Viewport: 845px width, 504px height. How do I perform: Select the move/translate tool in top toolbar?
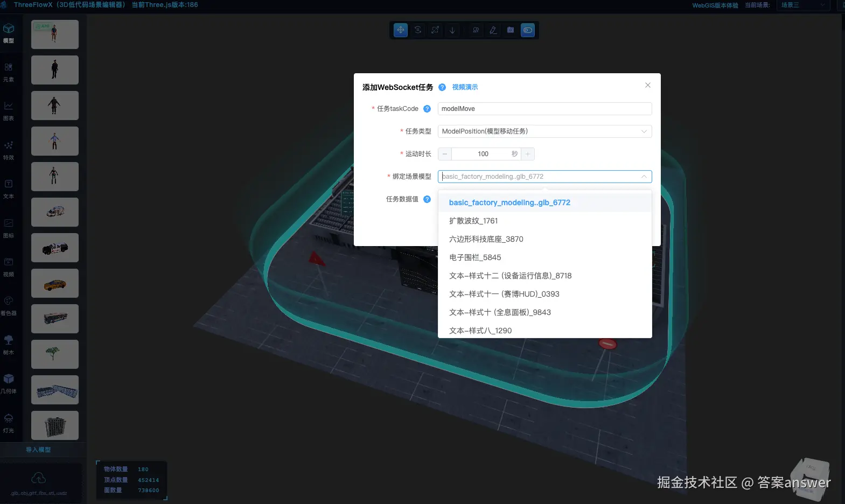pyautogui.click(x=401, y=30)
